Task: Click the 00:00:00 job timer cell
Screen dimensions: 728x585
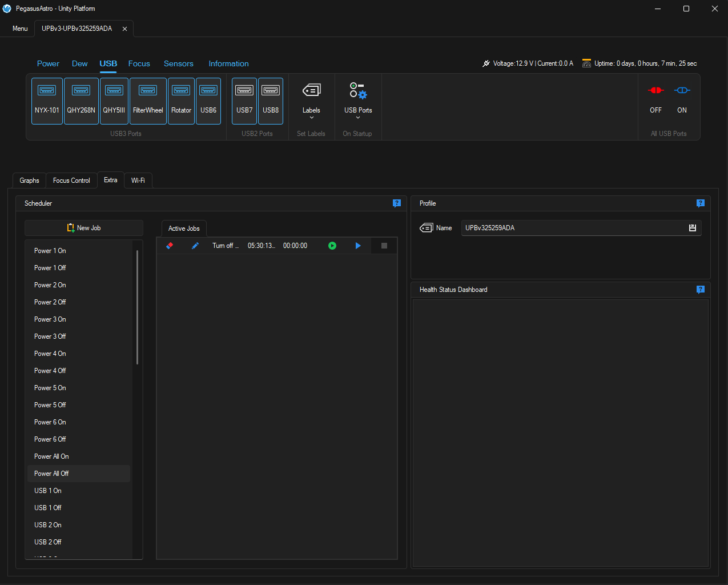Action: [295, 246]
